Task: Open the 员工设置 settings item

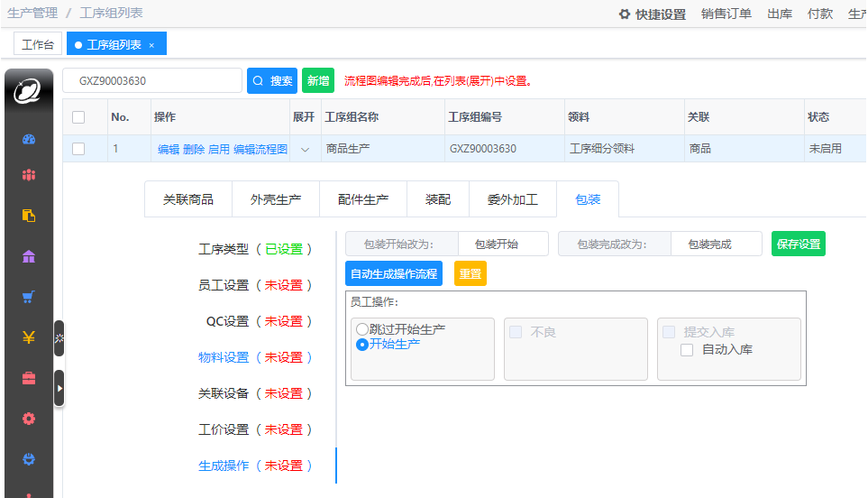Action: (255, 285)
